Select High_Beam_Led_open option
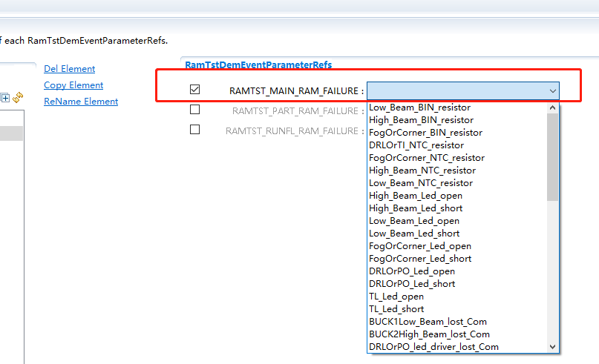599x364 pixels. pyautogui.click(x=414, y=196)
